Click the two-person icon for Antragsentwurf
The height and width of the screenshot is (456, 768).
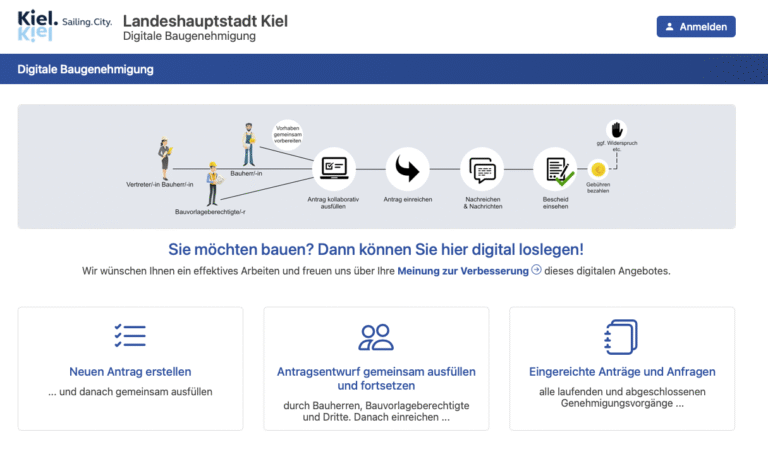coord(376,337)
